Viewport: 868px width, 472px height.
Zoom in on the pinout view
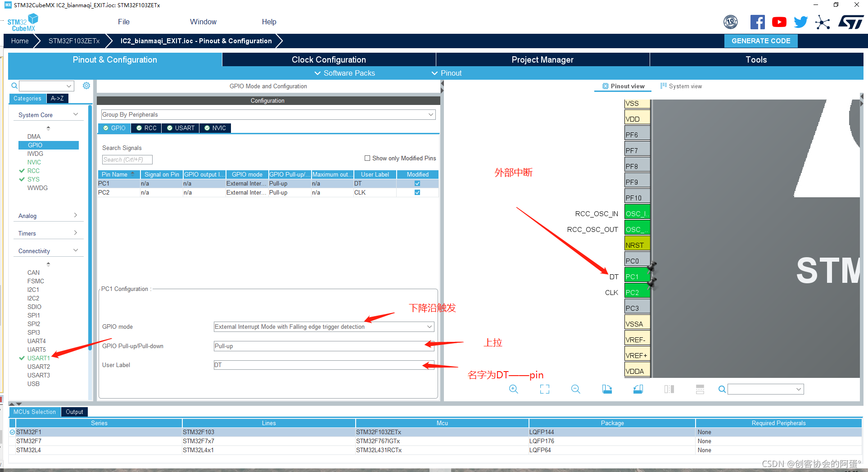[514, 389]
